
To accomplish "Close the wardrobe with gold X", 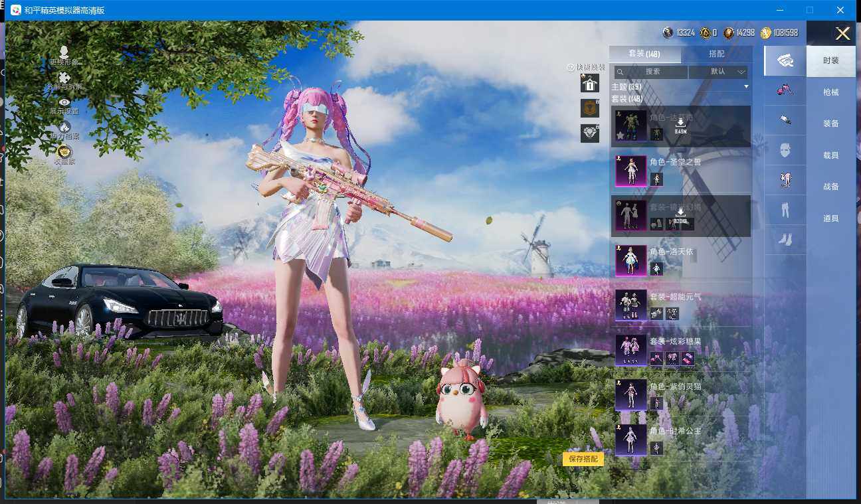I will click(x=842, y=34).
